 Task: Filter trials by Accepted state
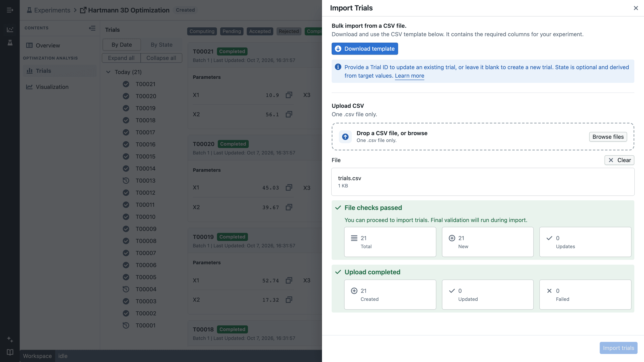[260, 31]
